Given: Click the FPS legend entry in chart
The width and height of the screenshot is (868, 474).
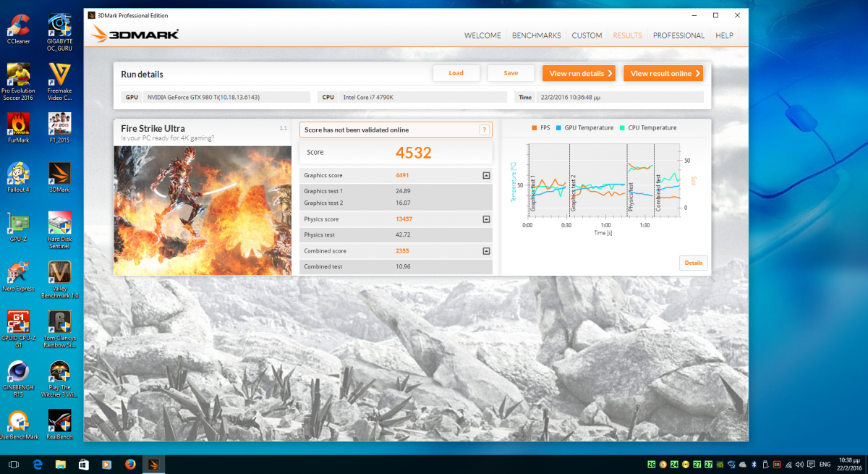Looking at the screenshot, I should (540, 128).
